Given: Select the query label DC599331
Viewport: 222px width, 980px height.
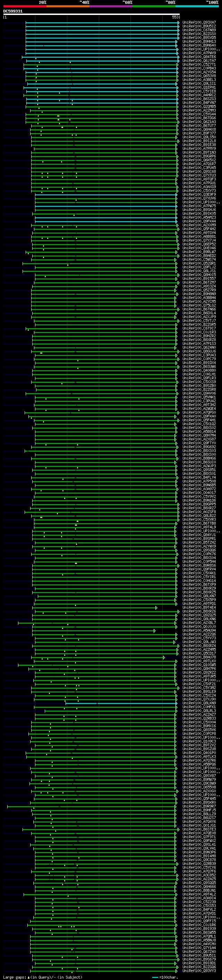Looking at the screenshot, I should click(x=13, y=11).
